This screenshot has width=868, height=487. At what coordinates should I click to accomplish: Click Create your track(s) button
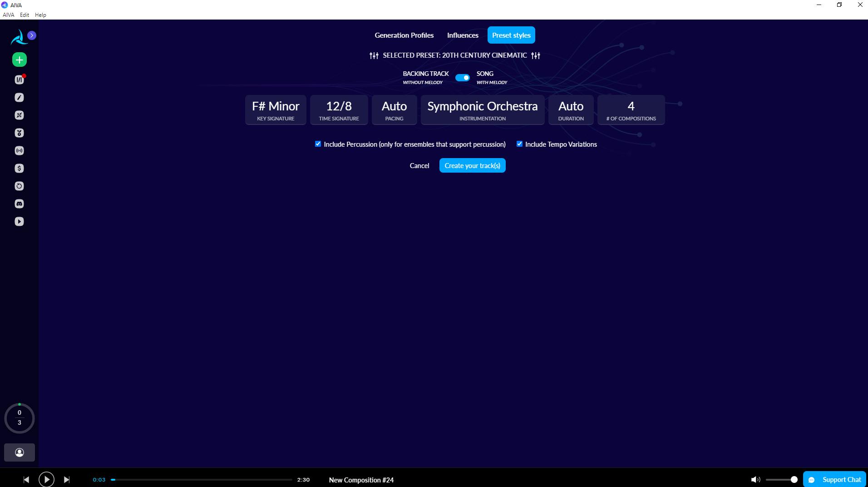pos(472,166)
